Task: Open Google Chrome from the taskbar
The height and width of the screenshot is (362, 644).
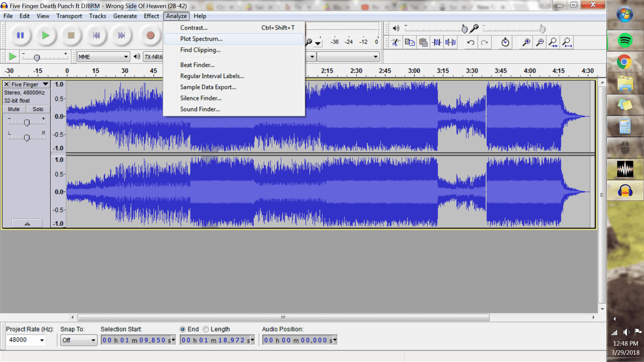Action: [624, 62]
